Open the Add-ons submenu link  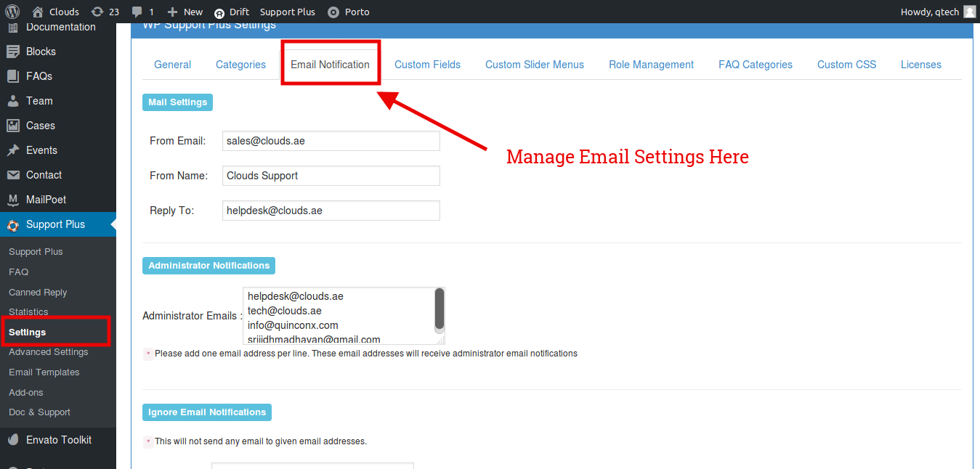pos(26,393)
